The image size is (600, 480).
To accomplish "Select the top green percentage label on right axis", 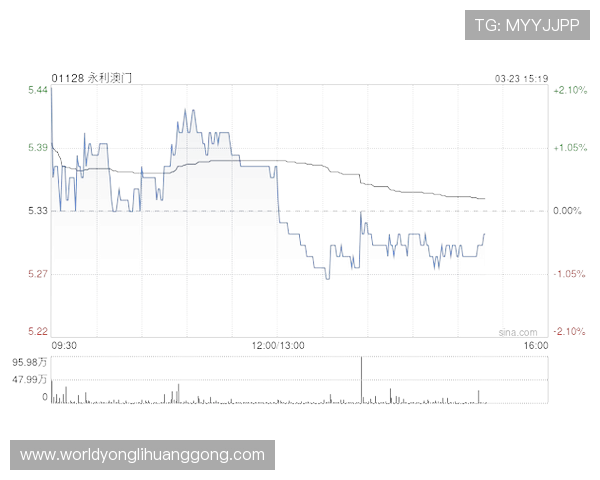I will click(x=569, y=90).
